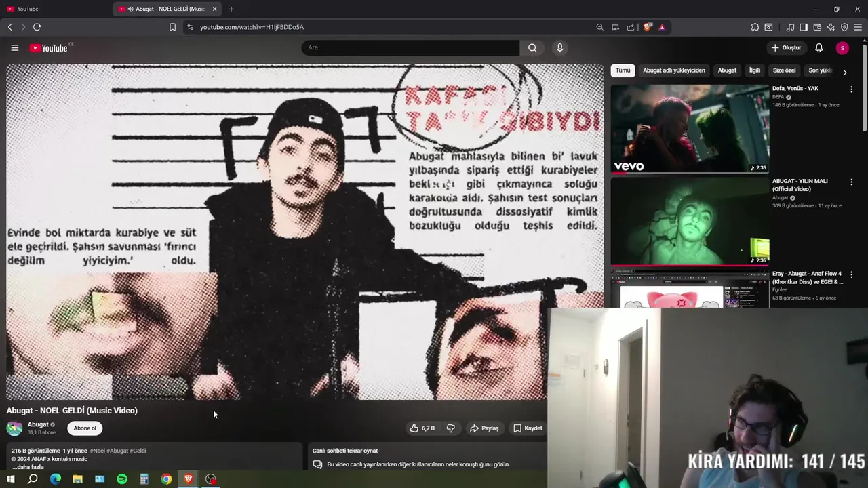Dislike the video
The height and width of the screenshot is (488, 868).
tap(451, 428)
